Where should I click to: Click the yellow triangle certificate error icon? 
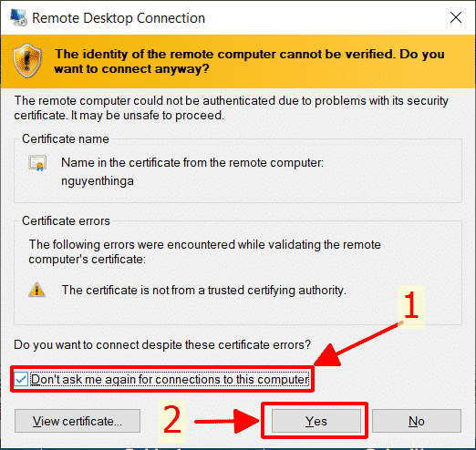point(37,290)
